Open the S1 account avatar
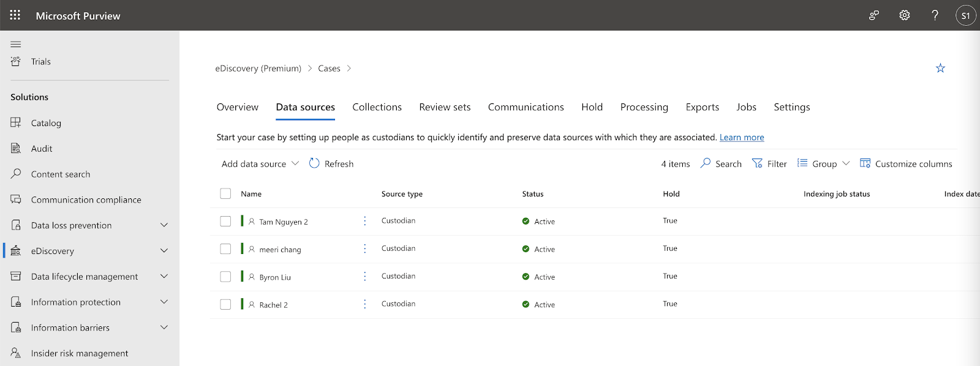 [966, 16]
